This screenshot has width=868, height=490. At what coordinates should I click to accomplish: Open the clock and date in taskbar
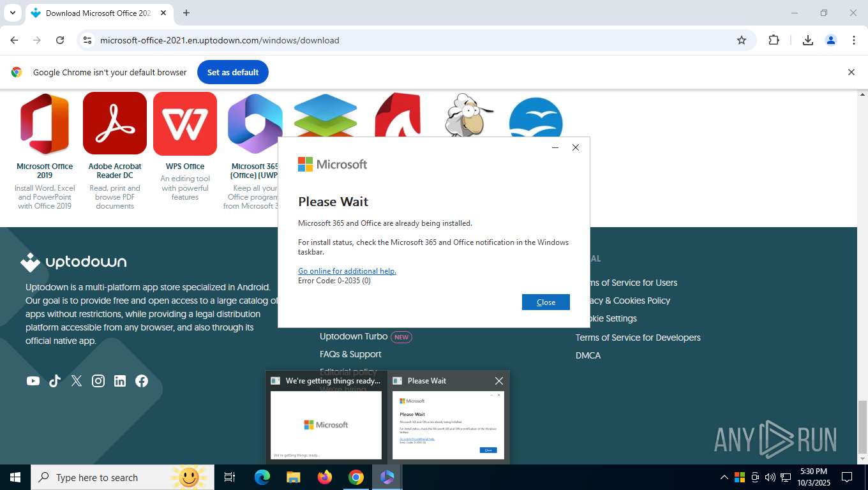tap(813, 477)
